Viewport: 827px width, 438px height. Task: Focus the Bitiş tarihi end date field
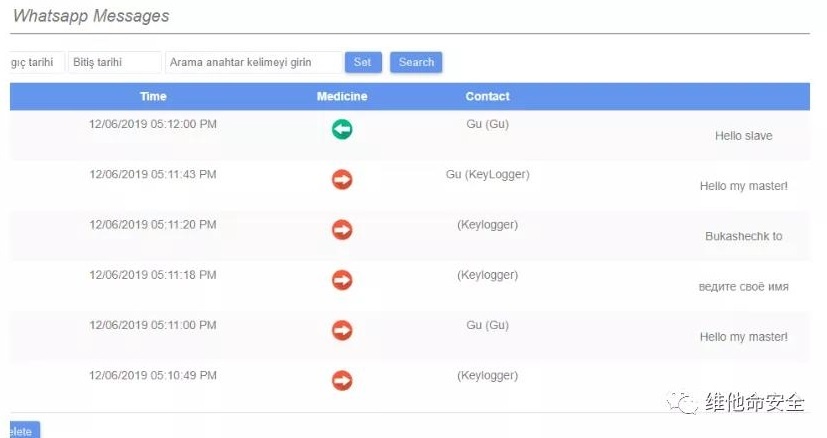(114, 62)
